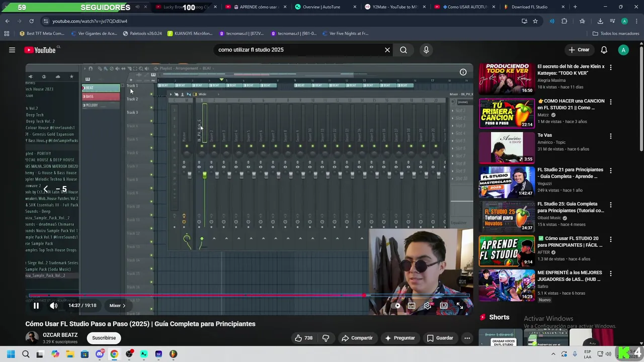The image size is (644, 362).
Task: More actions three-dot button under video
Action: [467, 338]
